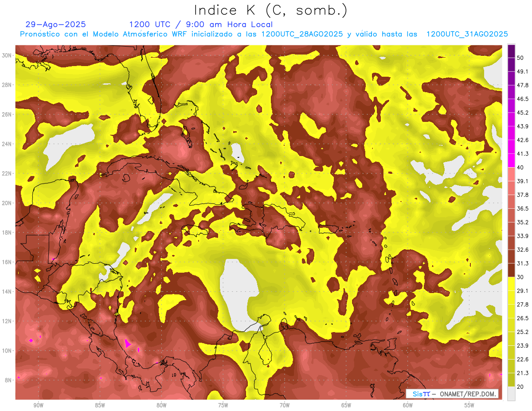Image resolution: width=532 pixels, height=411 pixels.
Task: Click the "26N" latitude axis label
Action: point(7,114)
